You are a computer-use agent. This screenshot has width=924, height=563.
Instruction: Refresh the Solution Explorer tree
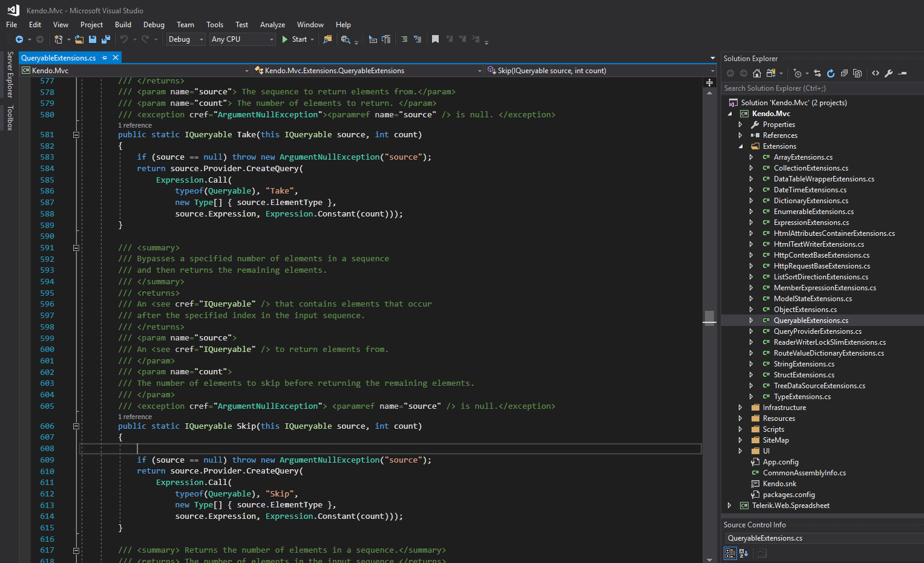coord(831,73)
